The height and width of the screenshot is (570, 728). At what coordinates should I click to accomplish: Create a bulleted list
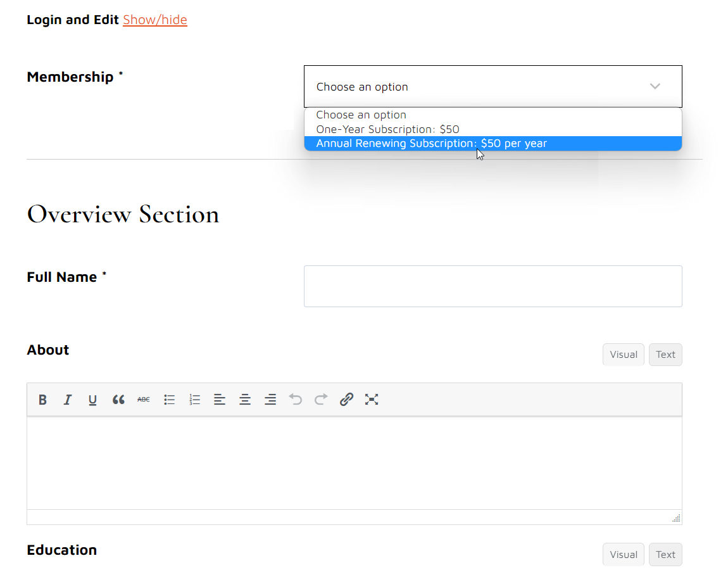coord(169,400)
